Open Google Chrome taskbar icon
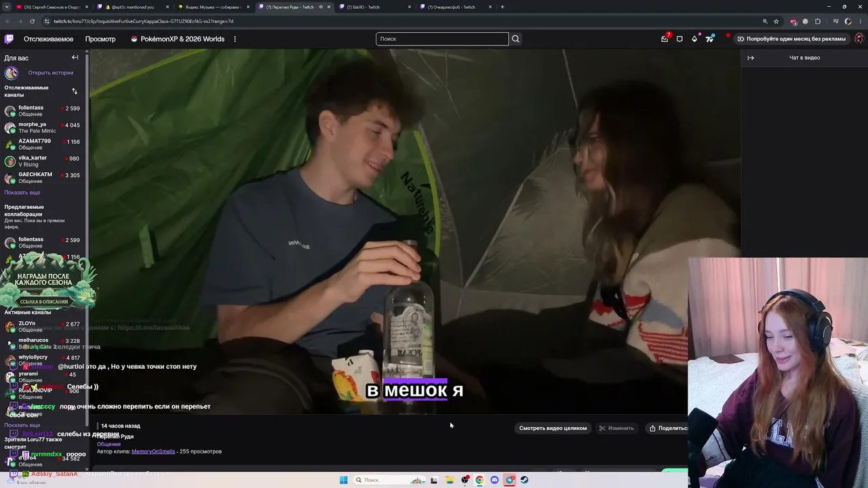Image resolution: width=868 pixels, height=488 pixels. pyautogui.click(x=479, y=480)
